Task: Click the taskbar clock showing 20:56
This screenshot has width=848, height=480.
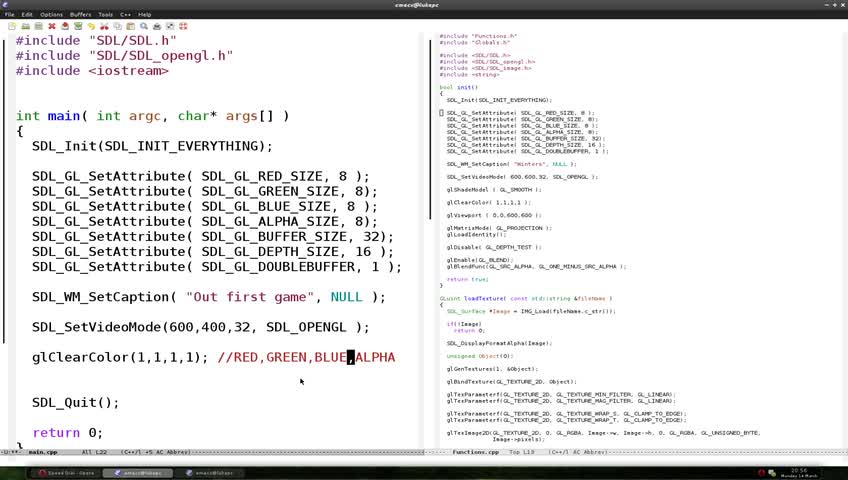Action: (x=799, y=473)
